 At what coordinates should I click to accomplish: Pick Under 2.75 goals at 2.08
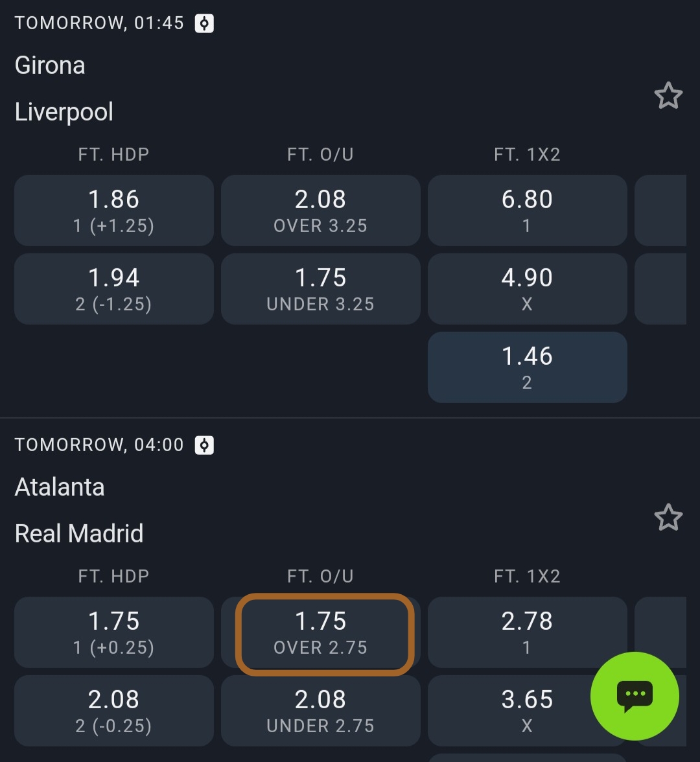point(321,710)
